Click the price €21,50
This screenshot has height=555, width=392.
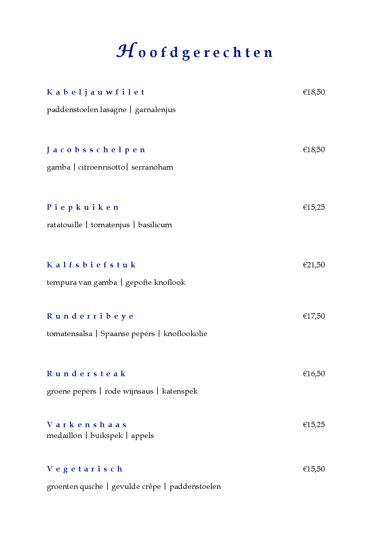(x=314, y=265)
